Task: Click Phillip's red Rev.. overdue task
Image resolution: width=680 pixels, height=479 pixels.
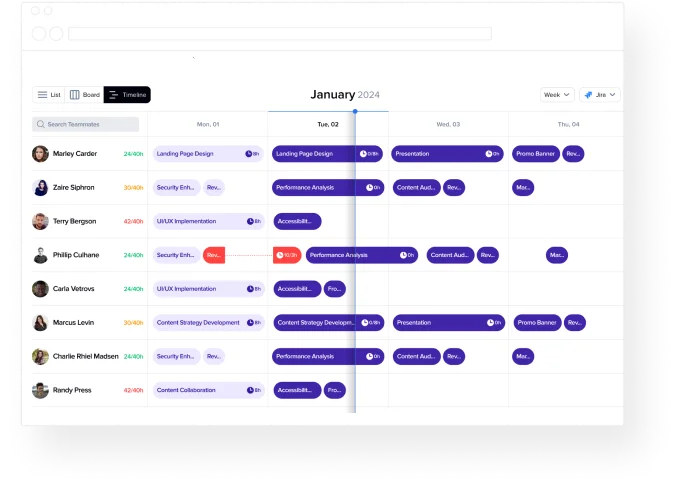Action: [214, 255]
